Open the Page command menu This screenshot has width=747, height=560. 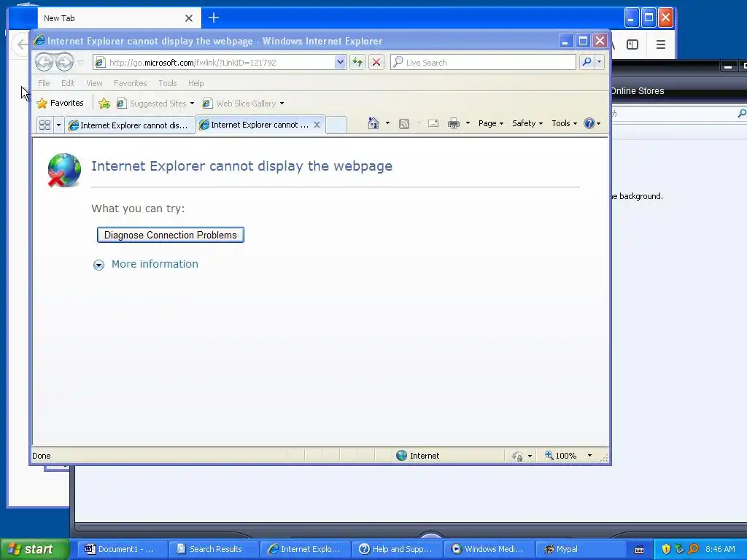tap(491, 123)
